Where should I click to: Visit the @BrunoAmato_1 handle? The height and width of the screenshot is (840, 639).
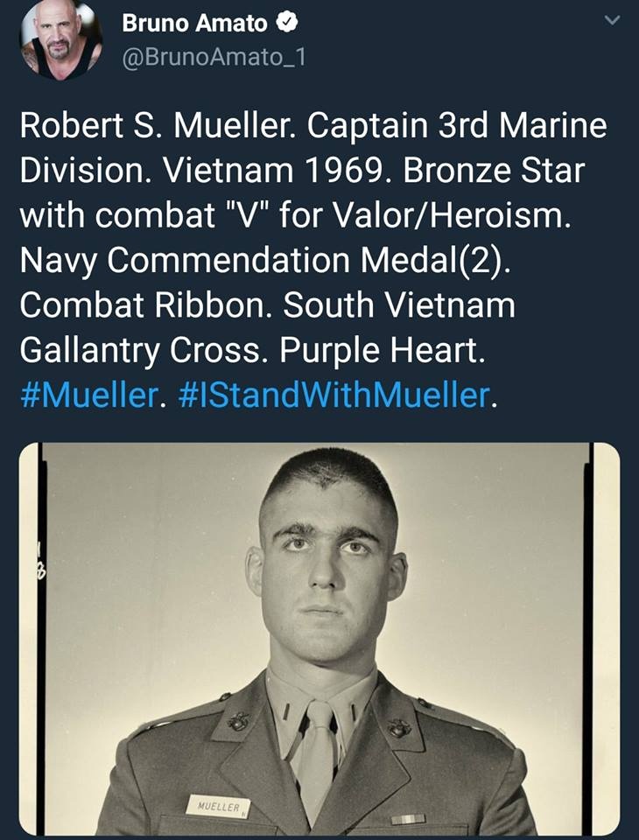[x=214, y=58]
